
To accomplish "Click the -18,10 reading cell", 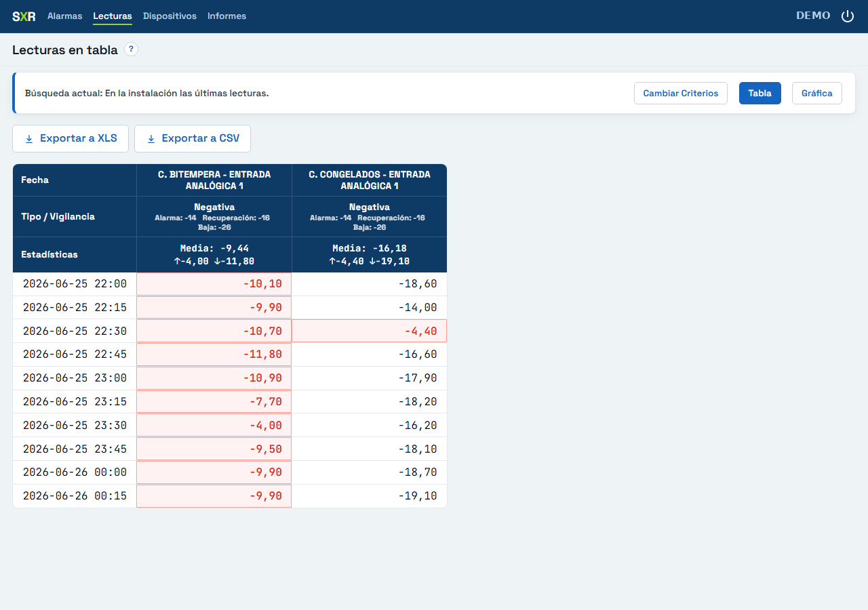I will point(370,449).
